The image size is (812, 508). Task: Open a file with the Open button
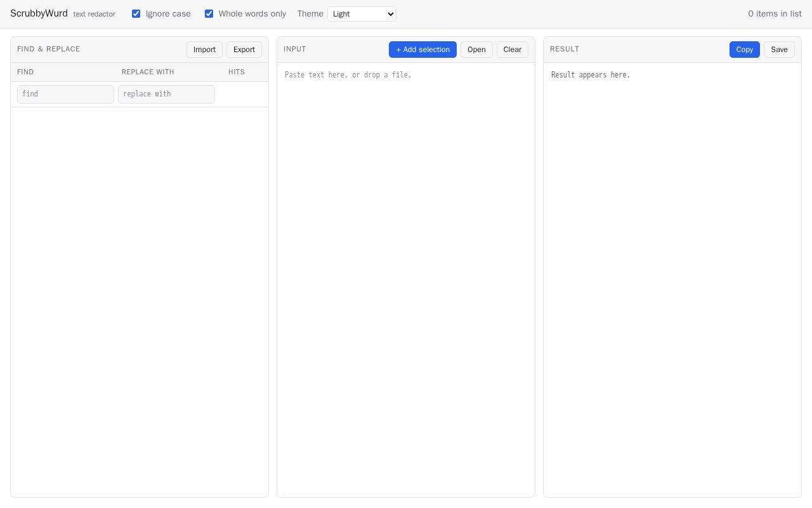coord(476,50)
